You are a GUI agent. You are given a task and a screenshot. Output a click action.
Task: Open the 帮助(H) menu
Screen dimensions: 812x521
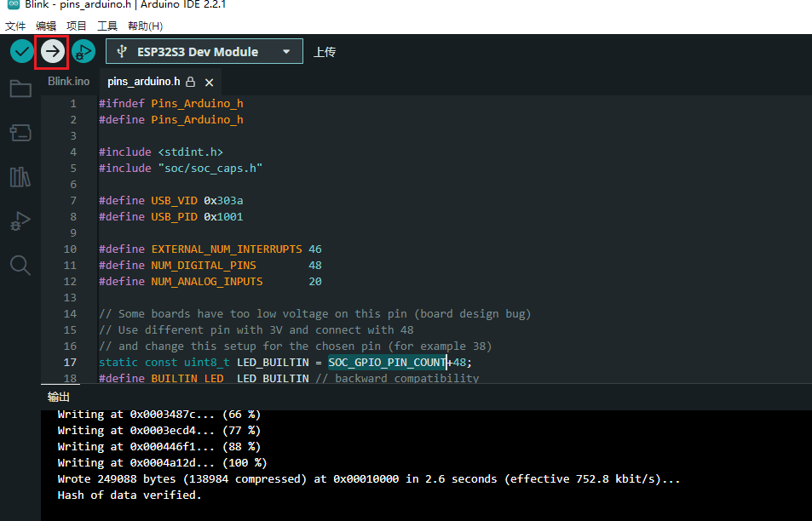coord(145,26)
